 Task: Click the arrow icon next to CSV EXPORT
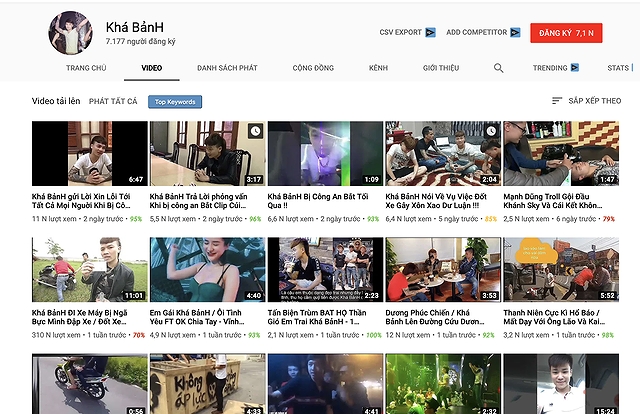(430, 33)
